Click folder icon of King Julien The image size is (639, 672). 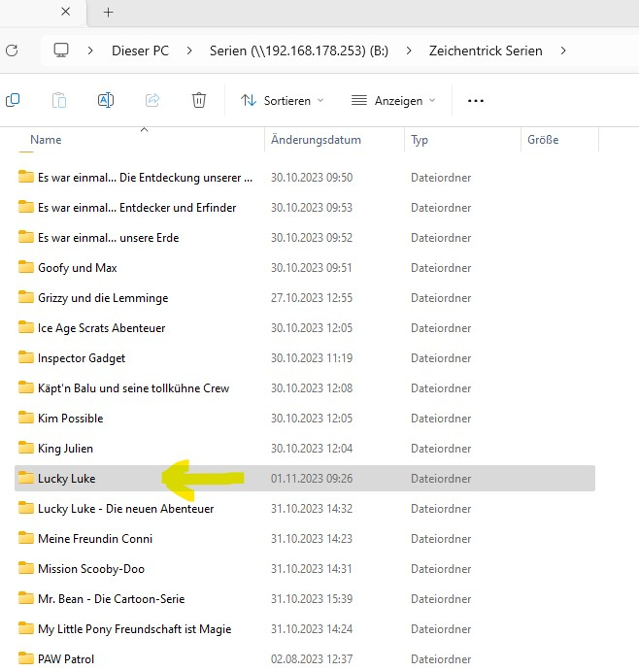pyautogui.click(x=25, y=448)
